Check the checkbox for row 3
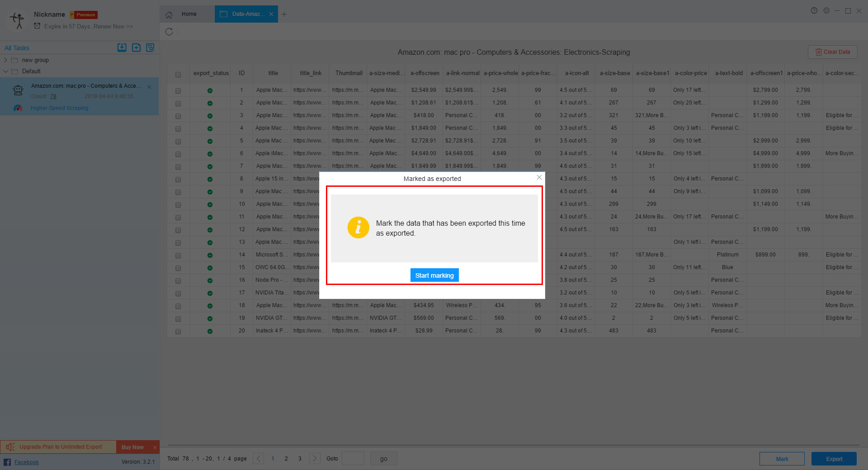This screenshot has height=470, width=868. coord(178,116)
